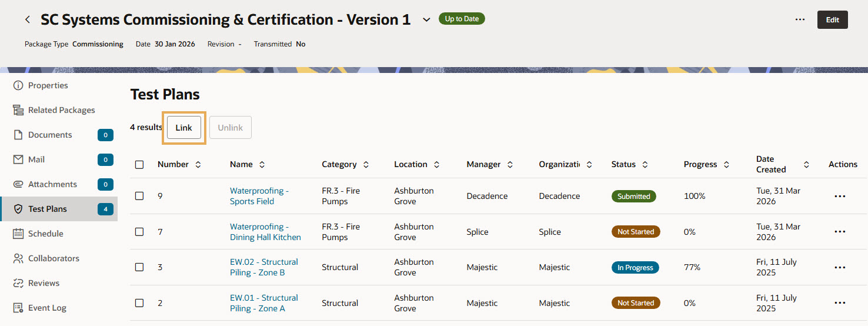Go to the Related Packages section
The height and width of the screenshot is (326, 868).
[x=61, y=110]
